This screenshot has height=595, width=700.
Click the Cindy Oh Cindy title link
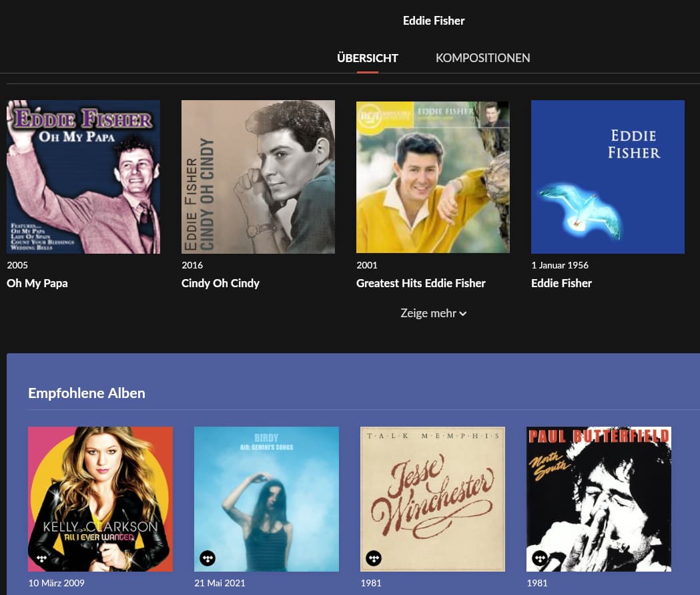(x=220, y=283)
